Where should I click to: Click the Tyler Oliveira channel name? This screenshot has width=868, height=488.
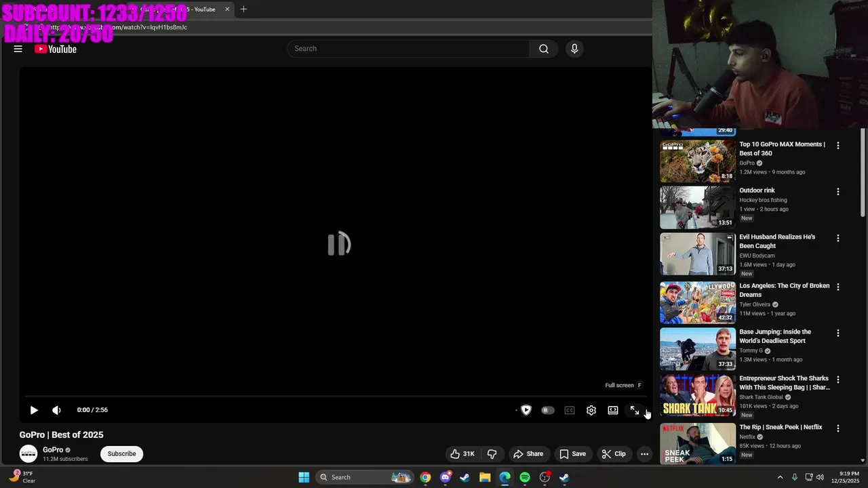pyautogui.click(x=755, y=304)
